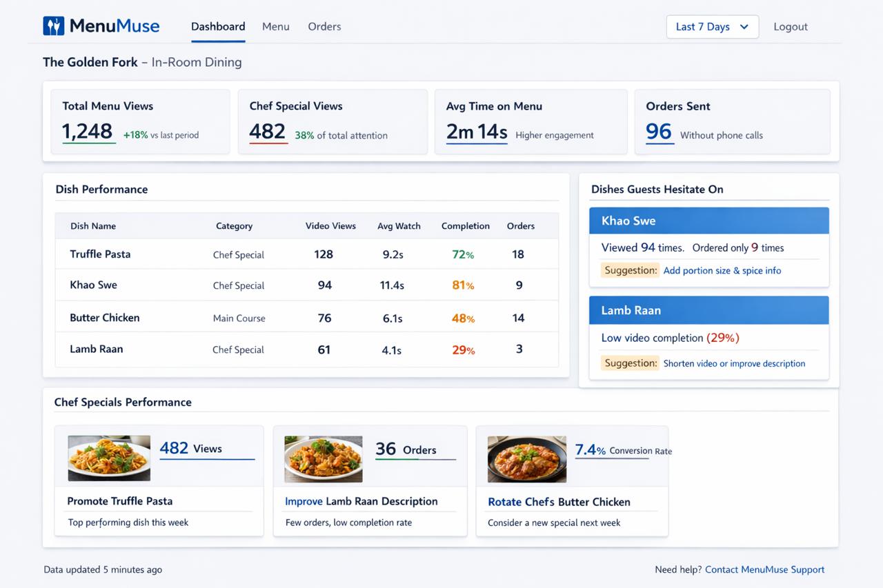The width and height of the screenshot is (883, 588).
Task: Click the MenuMuse fork logo icon
Action: (53, 26)
